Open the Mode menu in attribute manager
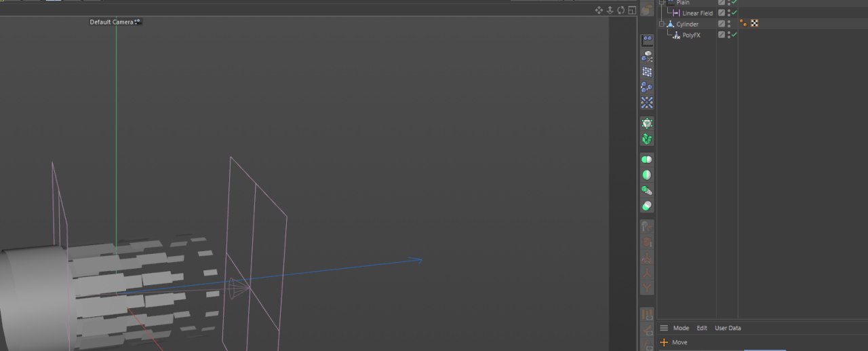 pos(681,328)
